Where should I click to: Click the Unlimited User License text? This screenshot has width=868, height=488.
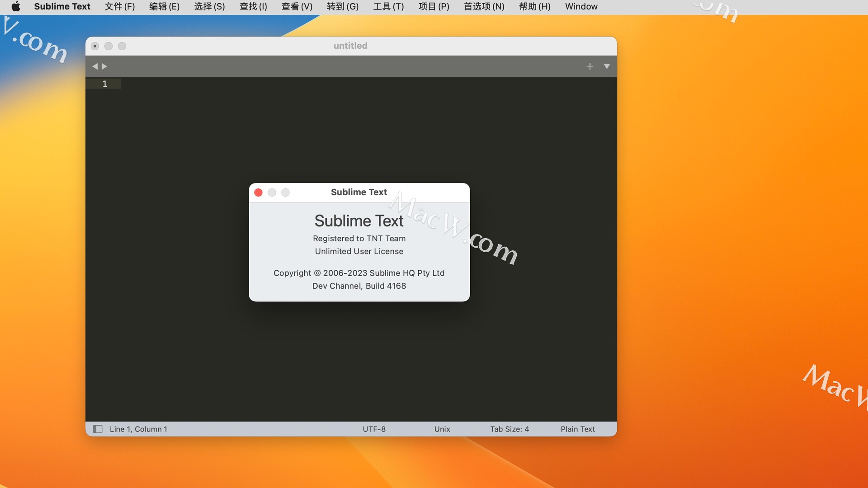359,251
